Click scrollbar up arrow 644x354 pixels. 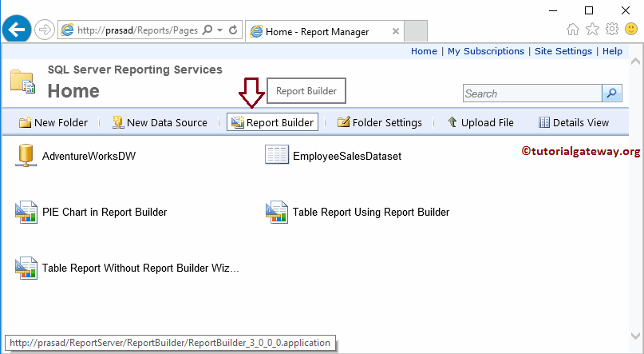pos(635,62)
